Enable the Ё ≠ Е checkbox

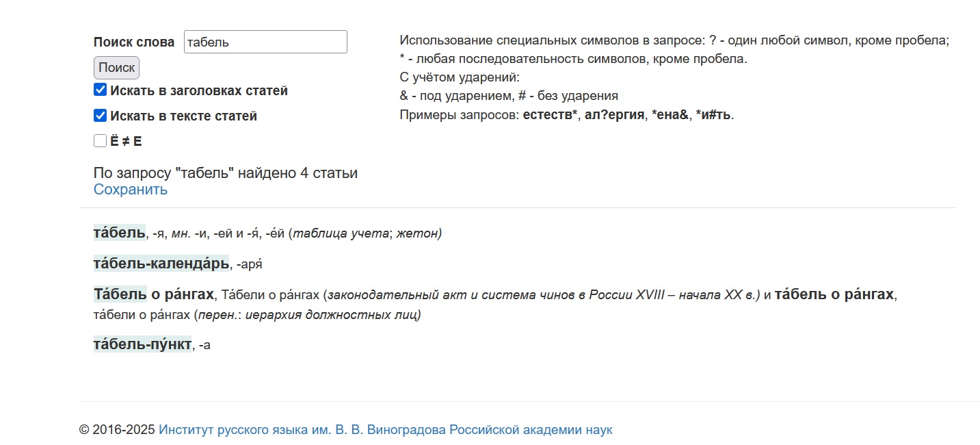101,141
